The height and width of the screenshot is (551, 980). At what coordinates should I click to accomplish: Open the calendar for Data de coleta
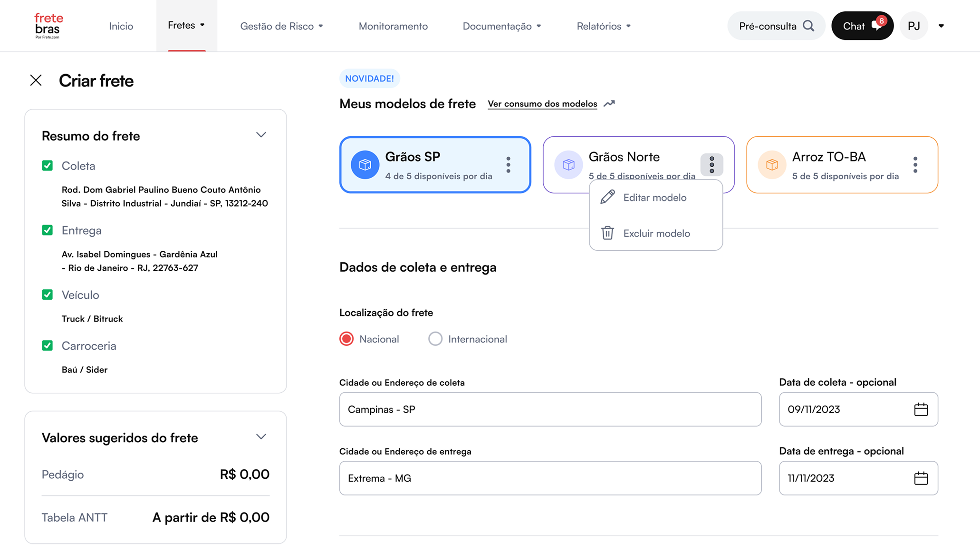[922, 409]
